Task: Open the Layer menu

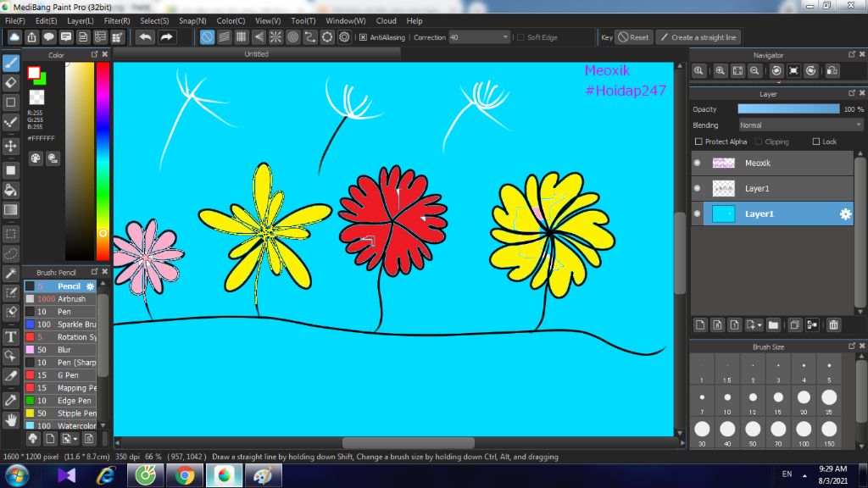Action: pos(81,21)
